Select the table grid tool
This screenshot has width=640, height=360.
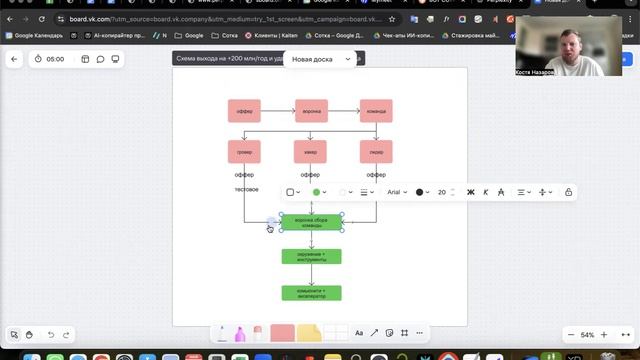(336, 333)
